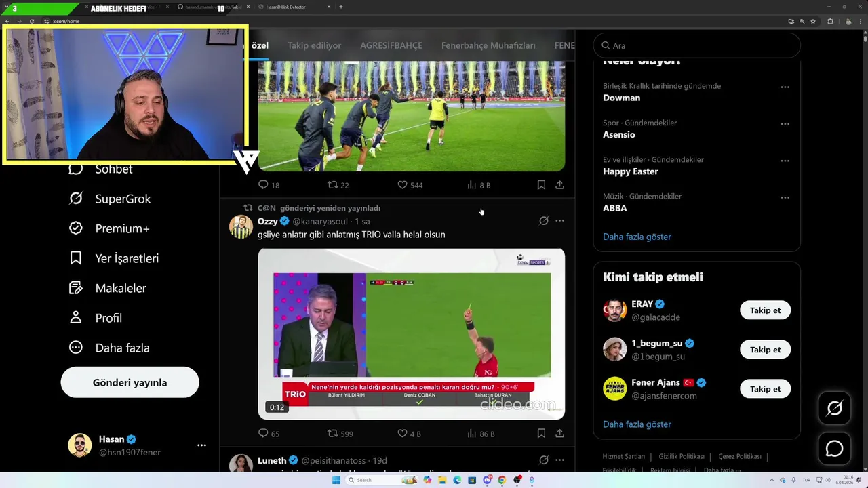The height and width of the screenshot is (488, 868).
Task: Open account menu next to Hasan
Action: tap(201, 445)
